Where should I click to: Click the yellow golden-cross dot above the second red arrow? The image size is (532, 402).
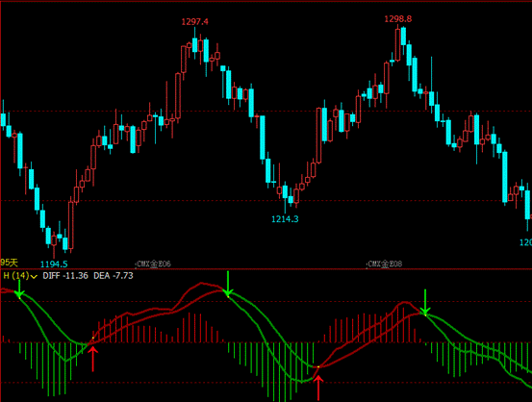(x=318, y=367)
